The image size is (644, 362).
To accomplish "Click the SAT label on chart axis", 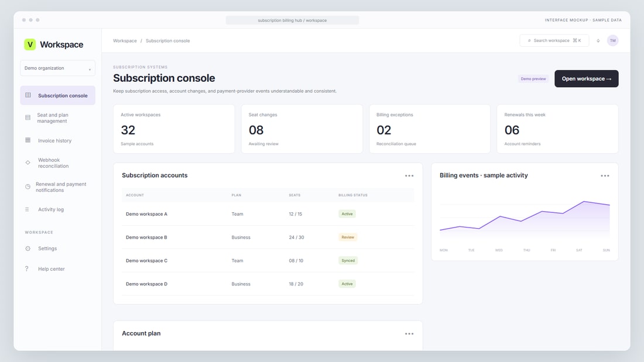I will [579, 250].
